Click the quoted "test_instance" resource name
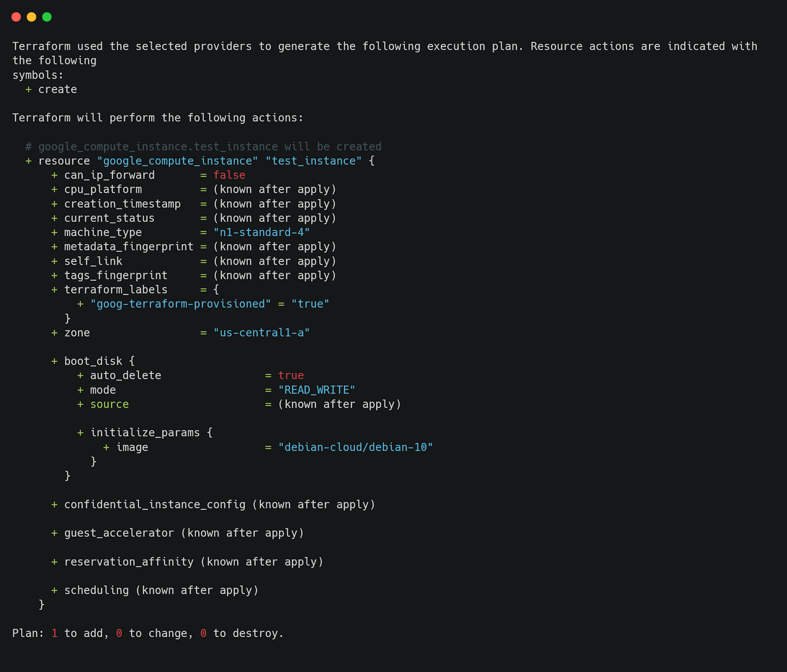This screenshot has height=672, width=787. 314,161
